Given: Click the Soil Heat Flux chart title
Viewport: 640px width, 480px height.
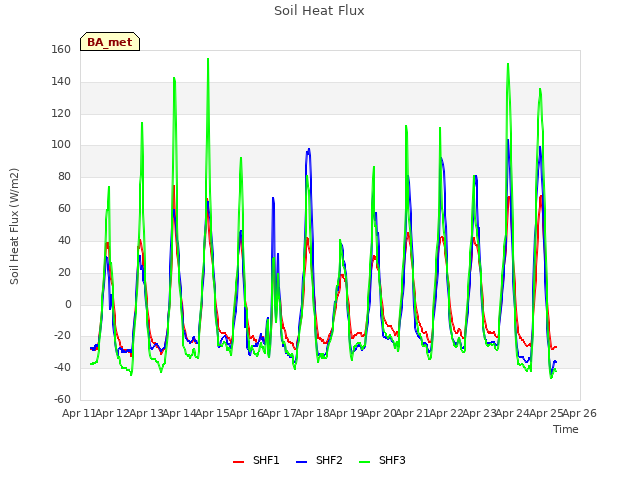Looking at the screenshot, I should [x=319, y=11].
